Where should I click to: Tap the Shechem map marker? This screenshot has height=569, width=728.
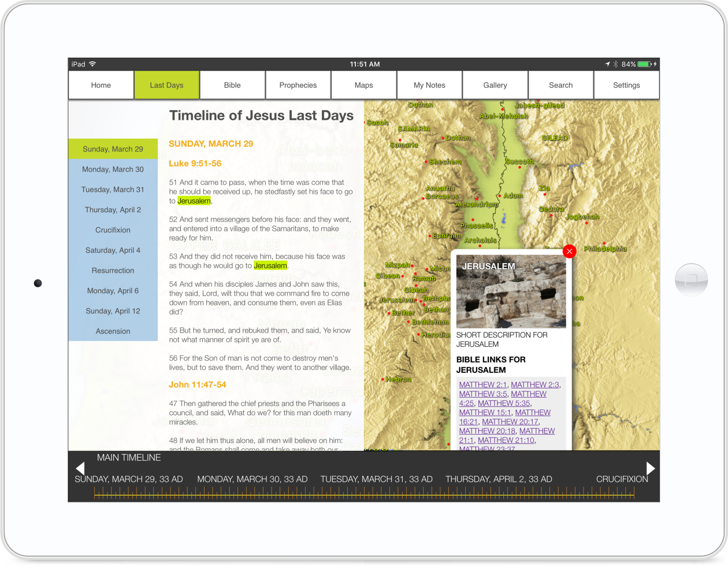426,162
